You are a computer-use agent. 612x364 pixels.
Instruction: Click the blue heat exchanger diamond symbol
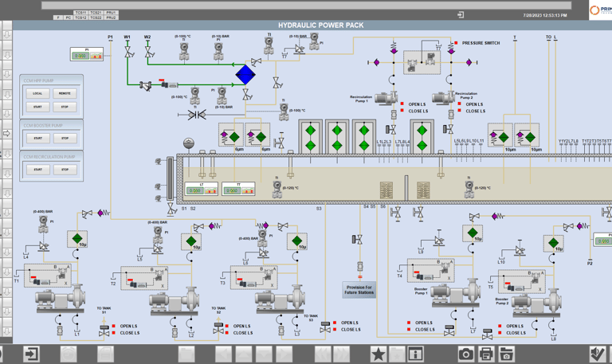[x=245, y=75]
